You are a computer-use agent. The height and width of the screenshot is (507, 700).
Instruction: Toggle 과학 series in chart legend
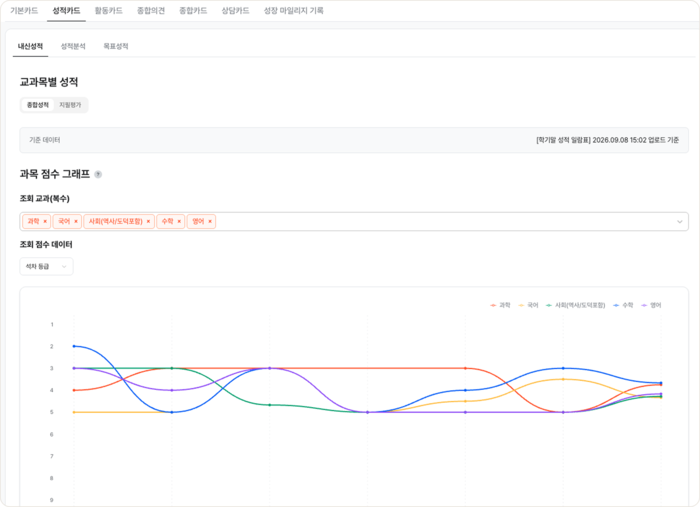(500, 305)
